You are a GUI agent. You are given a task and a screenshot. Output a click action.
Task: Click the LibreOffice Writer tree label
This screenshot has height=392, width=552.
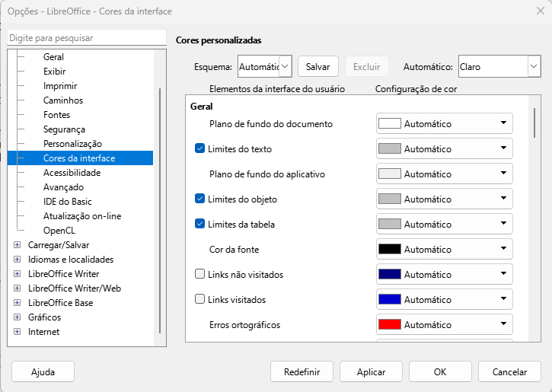63,274
